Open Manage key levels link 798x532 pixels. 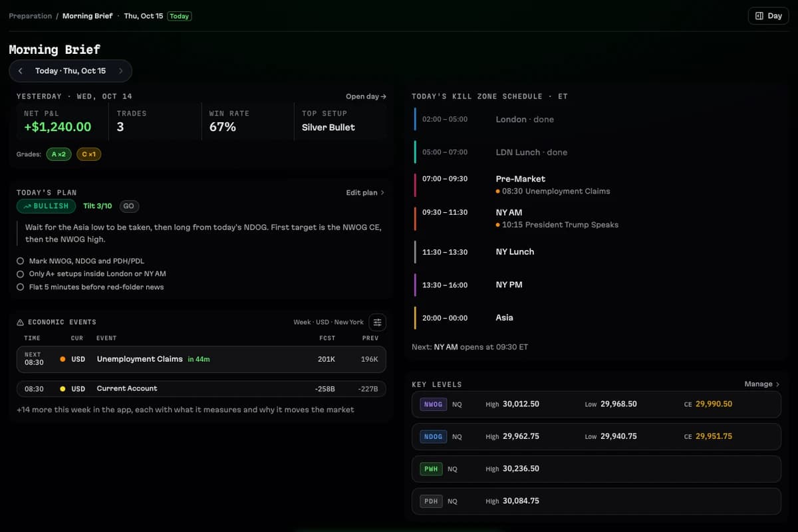(x=761, y=384)
